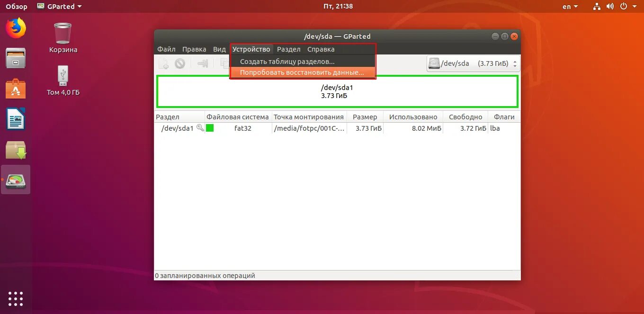Click the green fat32 color square
The height and width of the screenshot is (314, 644).
coord(210,128)
